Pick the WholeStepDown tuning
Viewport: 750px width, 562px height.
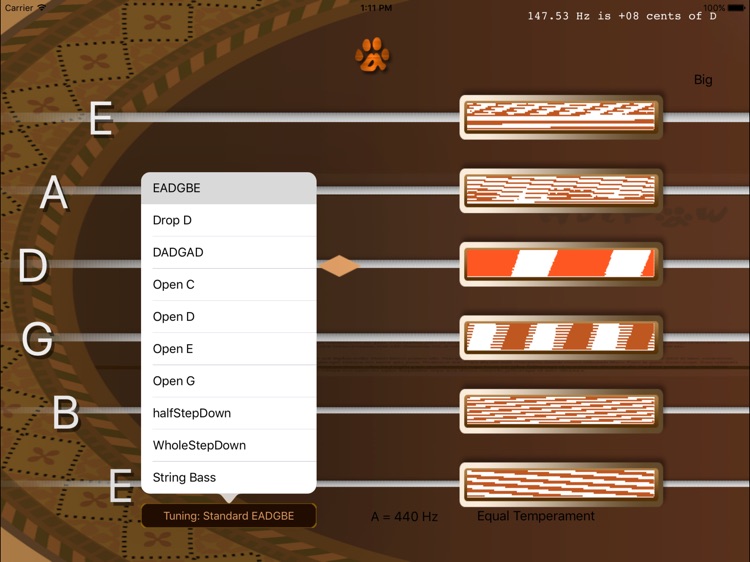point(229,445)
